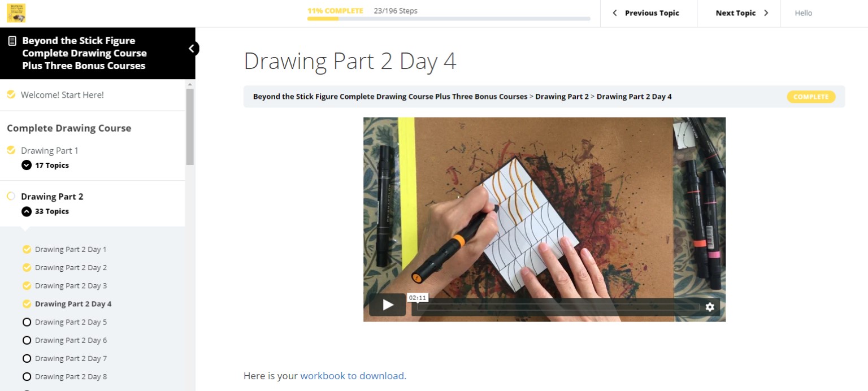Click the Next Topic right chevron
The image size is (868, 391).
click(x=766, y=13)
